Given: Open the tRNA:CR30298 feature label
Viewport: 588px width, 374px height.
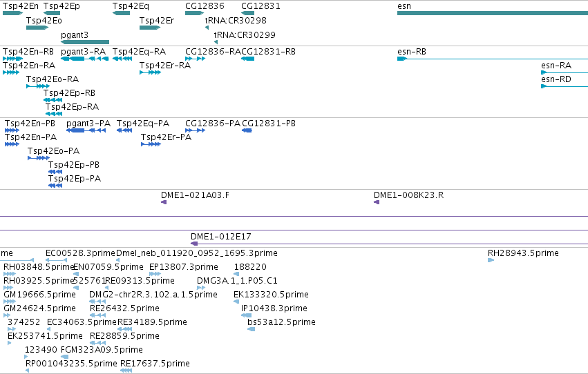Looking at the screenshot, I should (236, 21).
